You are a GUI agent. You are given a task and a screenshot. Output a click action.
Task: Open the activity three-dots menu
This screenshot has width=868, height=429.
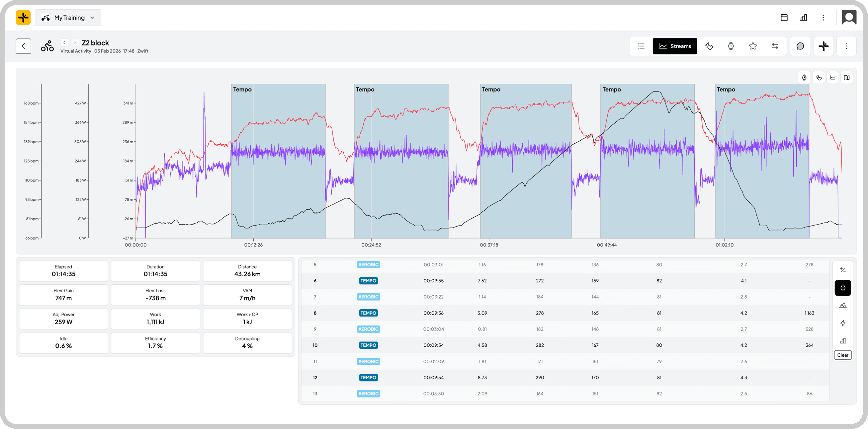(846, 46)
